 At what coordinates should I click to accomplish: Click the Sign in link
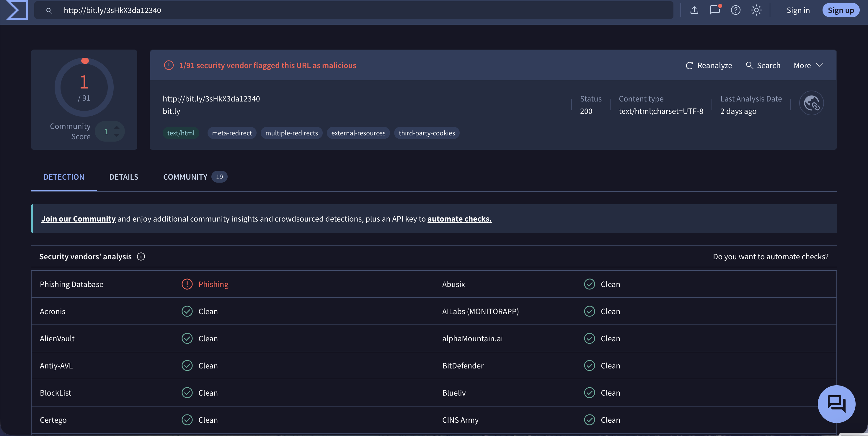(798, 10)
